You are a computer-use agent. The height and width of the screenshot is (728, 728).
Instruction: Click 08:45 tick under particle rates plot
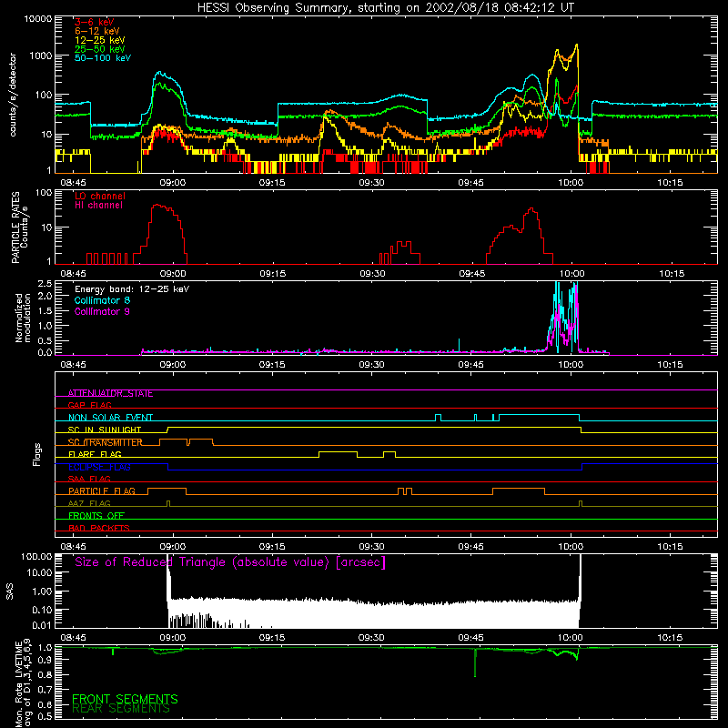pos(74,274)
